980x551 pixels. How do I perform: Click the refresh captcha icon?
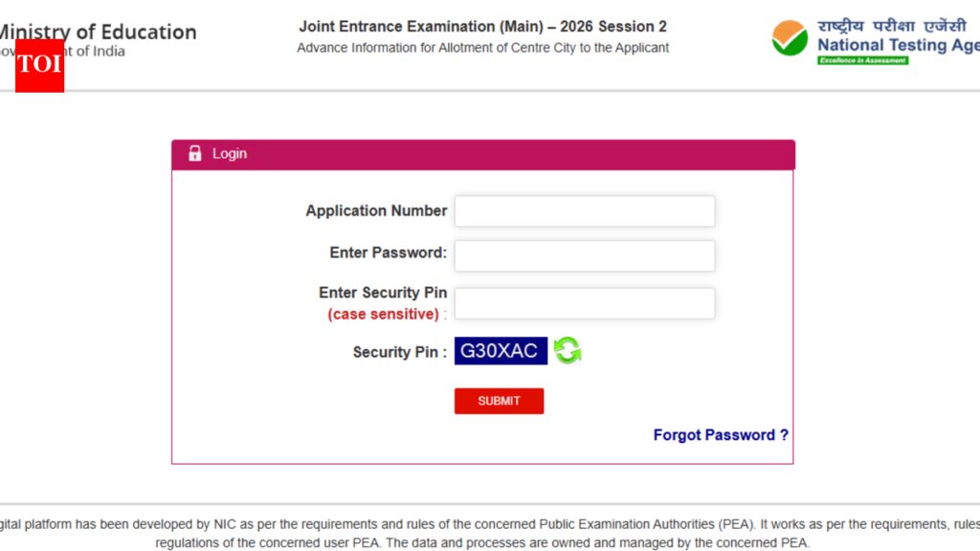566,351
